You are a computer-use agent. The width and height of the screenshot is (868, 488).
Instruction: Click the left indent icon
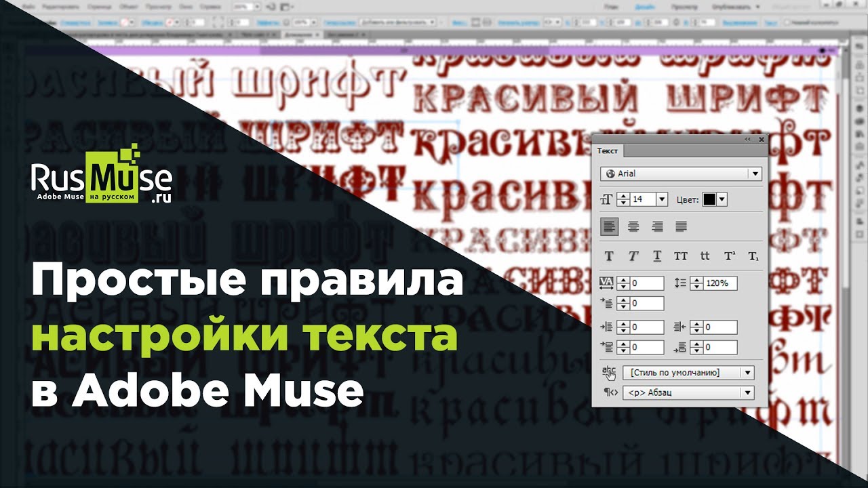point(607,327)
